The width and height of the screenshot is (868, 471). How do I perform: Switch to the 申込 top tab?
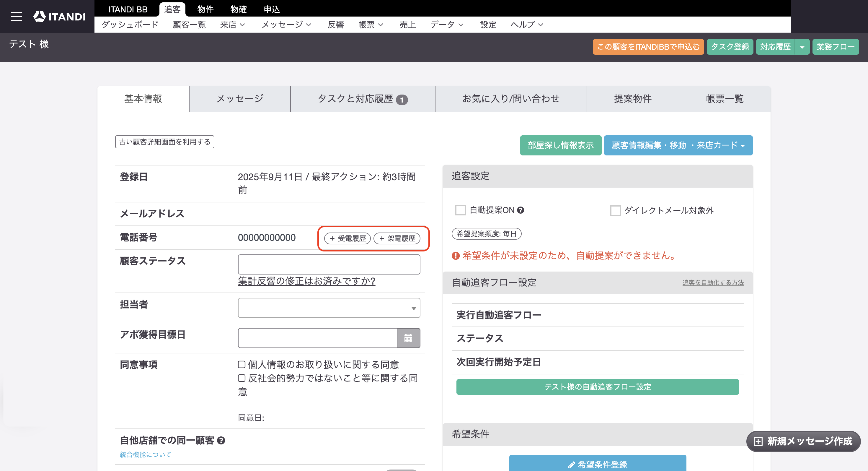tap(272, 9)
